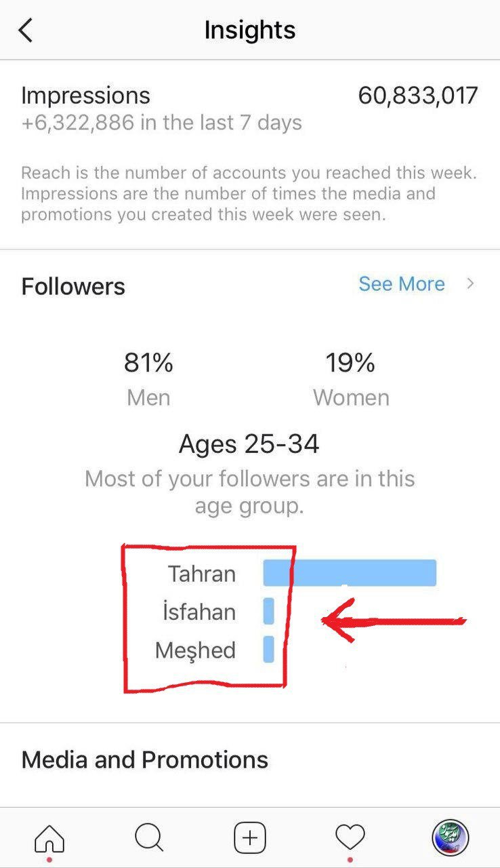The image size is (500, 868).
Task: Select the İsfahan follower bar
Action: (269, 611)
